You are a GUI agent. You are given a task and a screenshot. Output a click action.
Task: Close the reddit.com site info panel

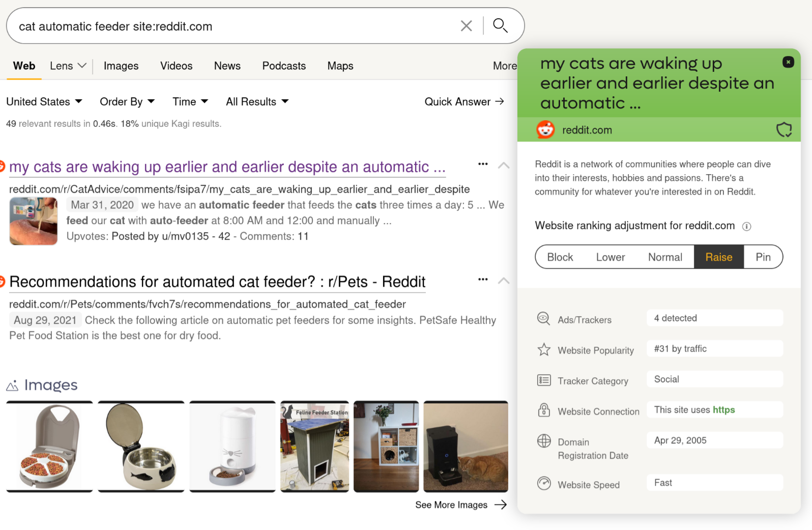pos(788,62)
